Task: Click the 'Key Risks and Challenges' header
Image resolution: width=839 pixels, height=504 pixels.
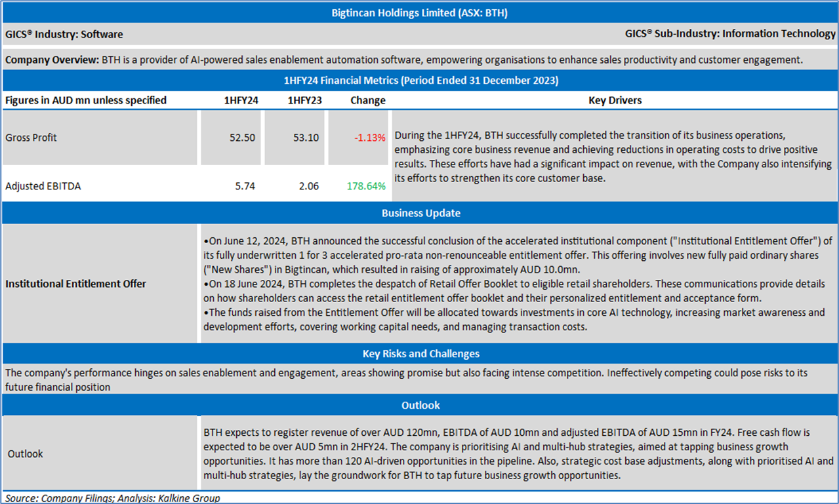Action: 421,354
